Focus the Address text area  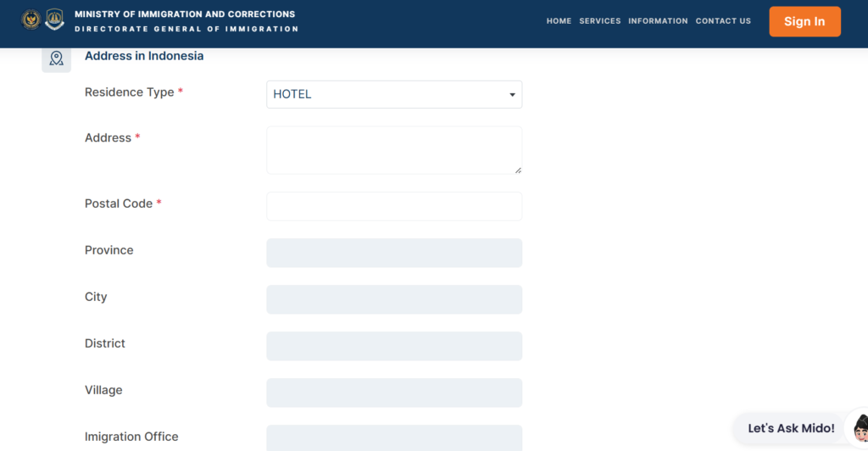394,150
